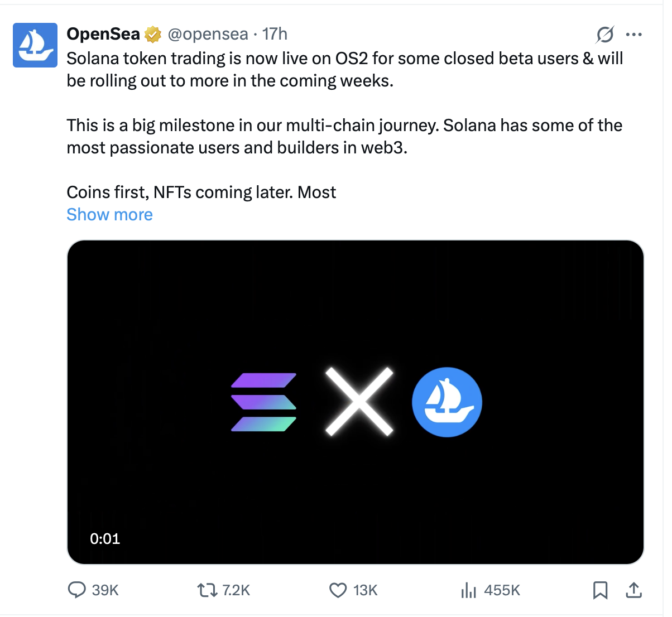Click the repost arrows icon
672x617 pixels.
click(208, 590)
